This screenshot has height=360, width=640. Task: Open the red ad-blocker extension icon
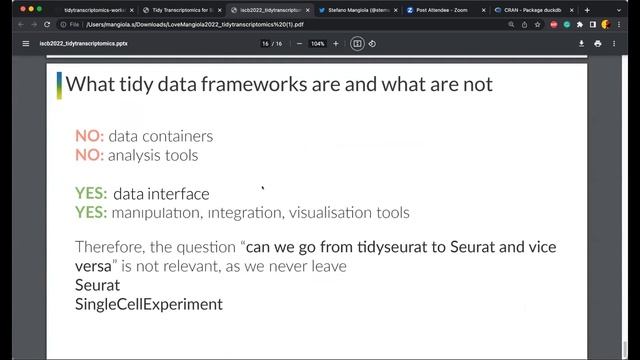pyautogui.click(x=553, y=24)
